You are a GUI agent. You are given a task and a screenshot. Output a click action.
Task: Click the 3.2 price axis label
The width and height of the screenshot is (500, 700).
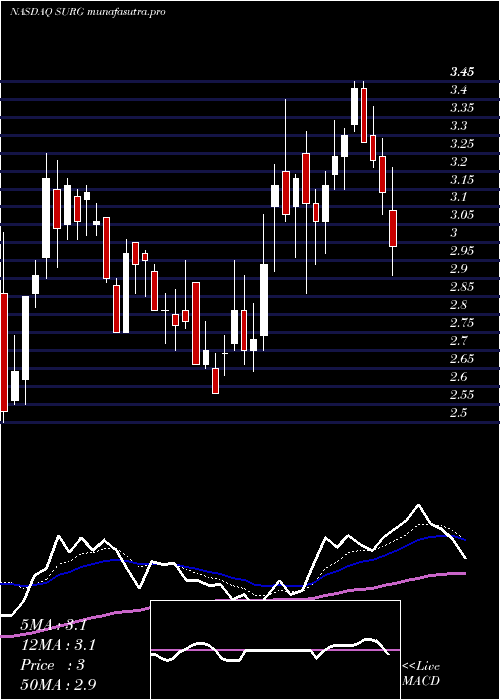[x=458, y=161]
